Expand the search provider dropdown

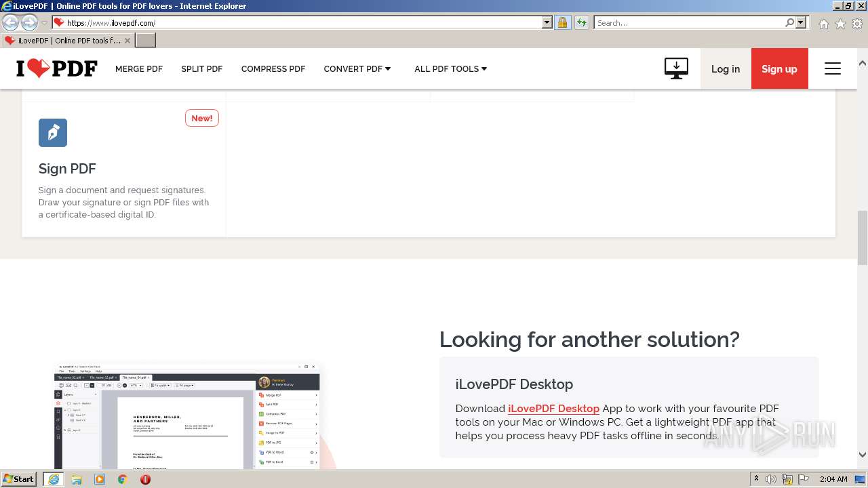point(801,22)
